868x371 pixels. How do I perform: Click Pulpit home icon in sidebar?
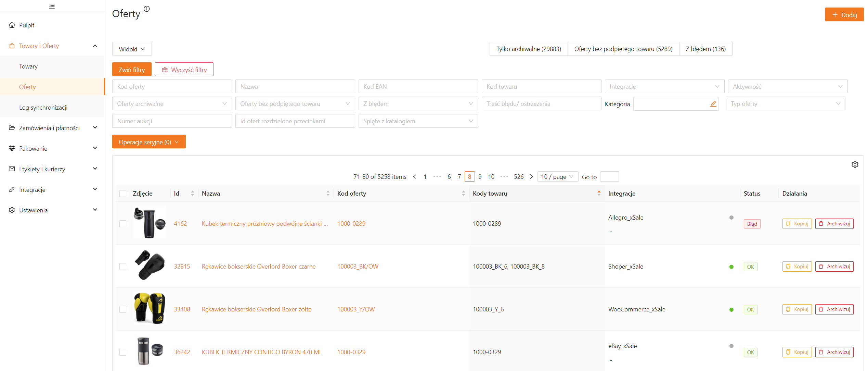tap(12, 25)
